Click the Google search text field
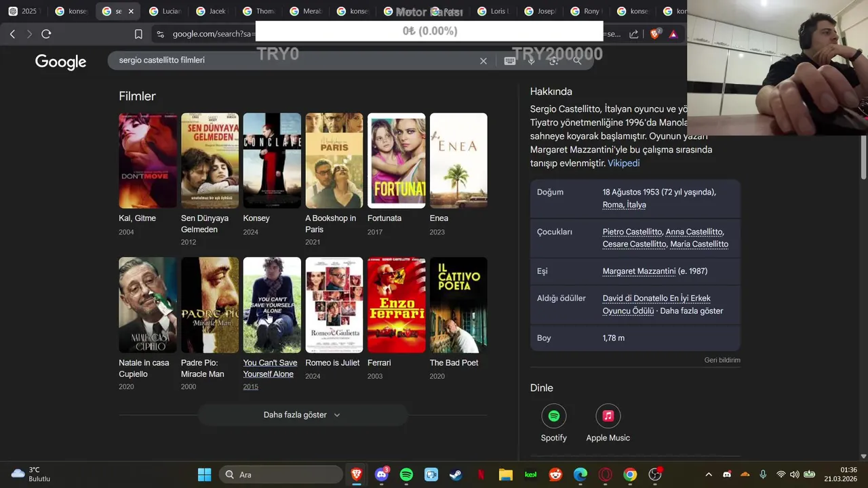This screenshot has height=488, width=868. click(x=295, y=60)
